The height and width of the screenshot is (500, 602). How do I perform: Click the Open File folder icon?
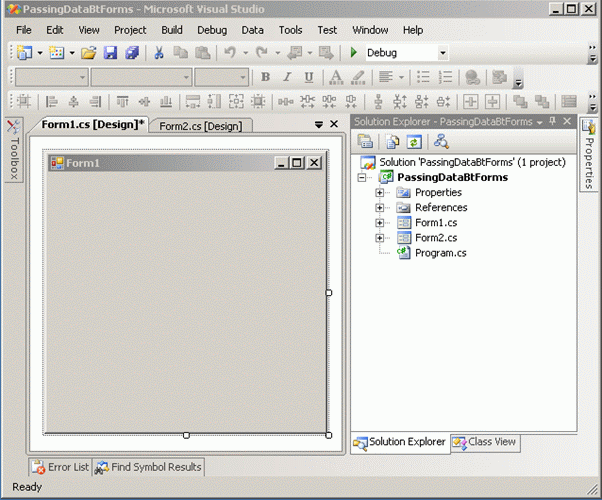[x=89, y=53]
